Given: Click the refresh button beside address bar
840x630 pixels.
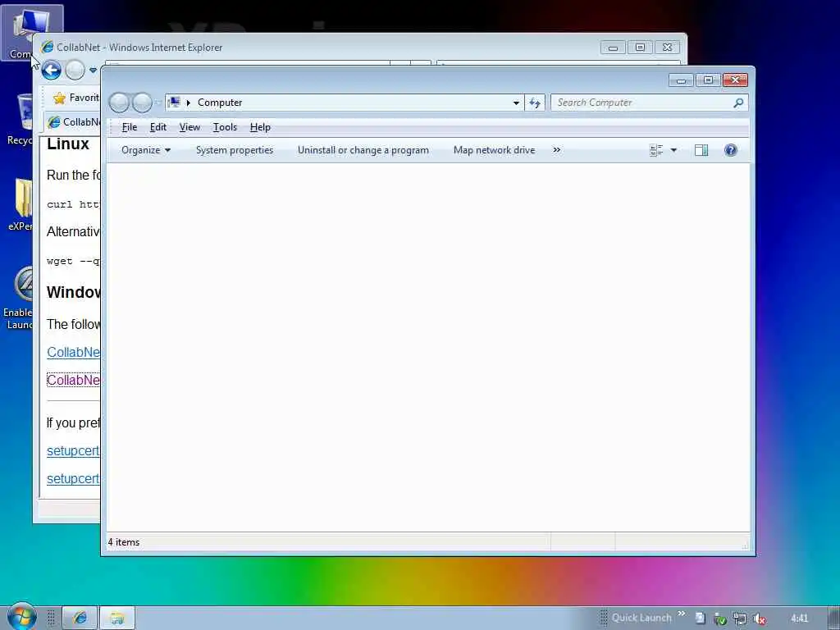Looking at the screenshot, I should point(535,103).
